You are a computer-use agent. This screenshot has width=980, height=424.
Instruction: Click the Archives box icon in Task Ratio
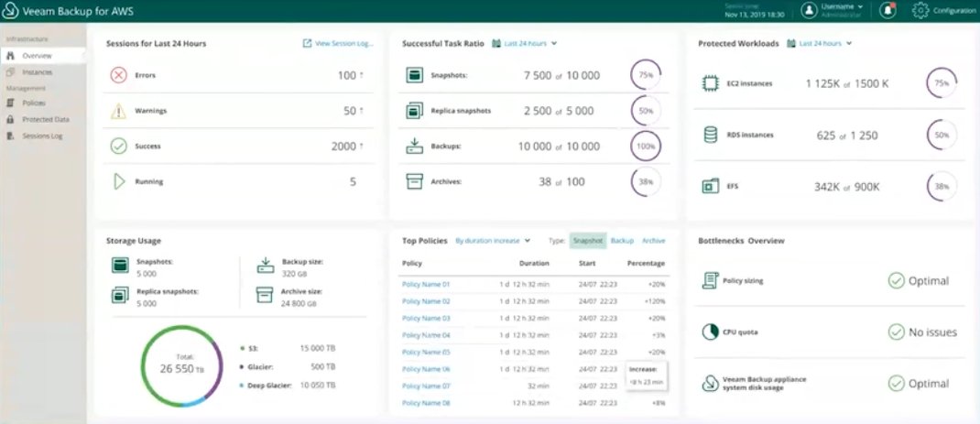(414, 182)
